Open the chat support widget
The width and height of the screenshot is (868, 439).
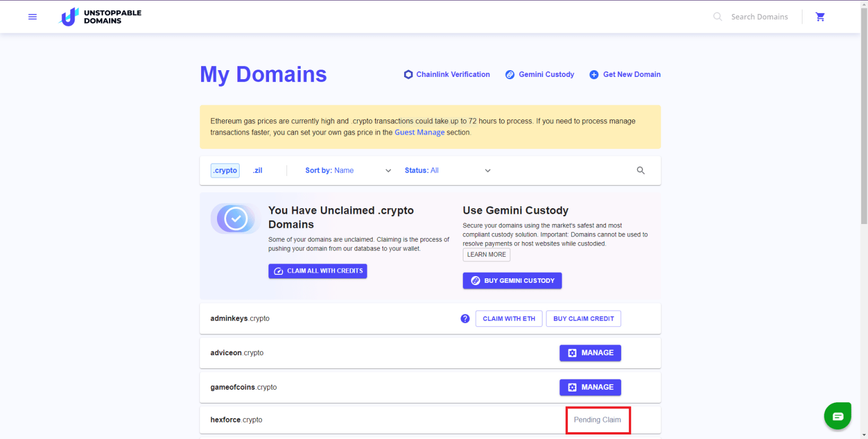tap(837, 415)
